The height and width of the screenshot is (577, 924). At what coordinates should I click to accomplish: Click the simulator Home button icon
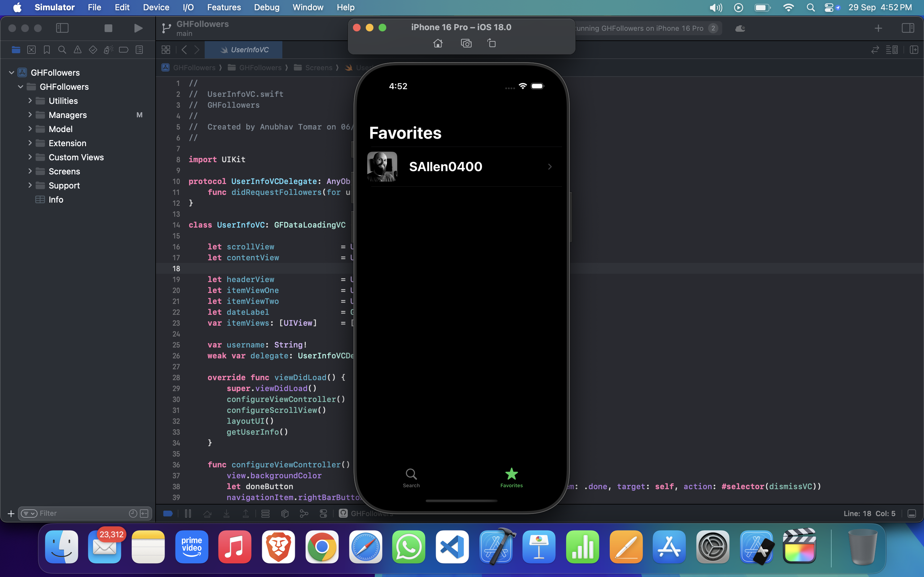coord(438,44)
